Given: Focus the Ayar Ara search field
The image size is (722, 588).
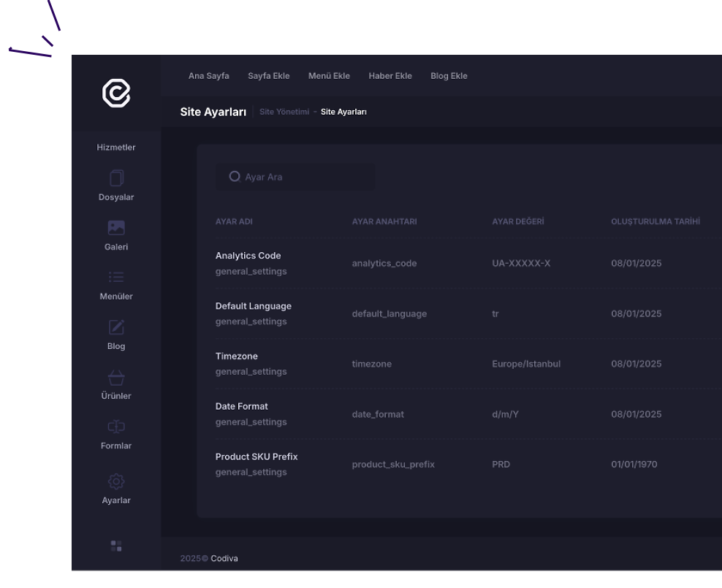Looking at the screenshot, I should (295, 177).
